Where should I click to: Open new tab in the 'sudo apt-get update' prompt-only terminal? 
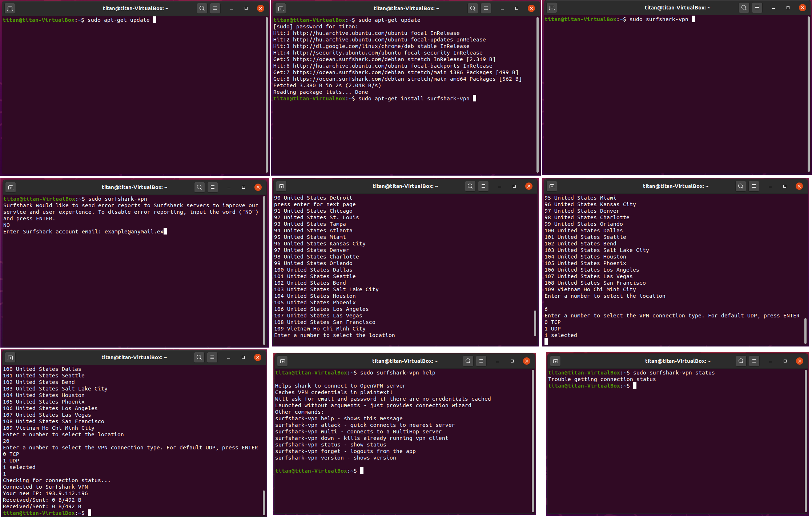pyautogui.click(x=10, y=8)
